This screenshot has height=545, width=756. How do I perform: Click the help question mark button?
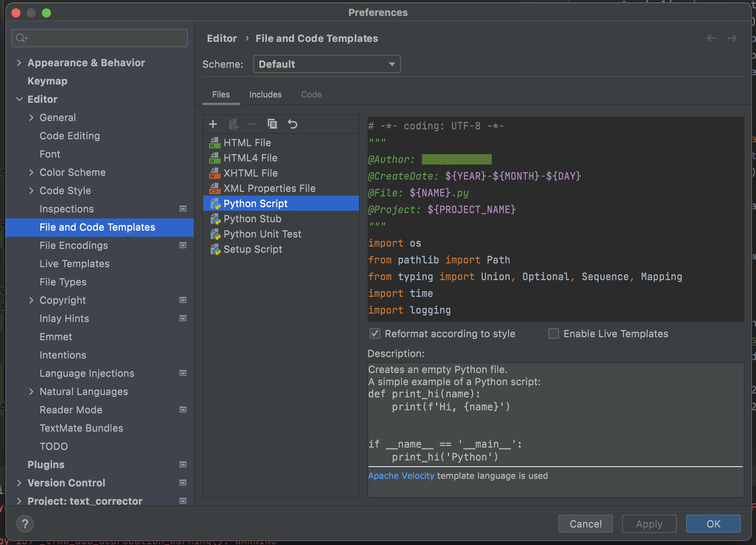(25, 524)
